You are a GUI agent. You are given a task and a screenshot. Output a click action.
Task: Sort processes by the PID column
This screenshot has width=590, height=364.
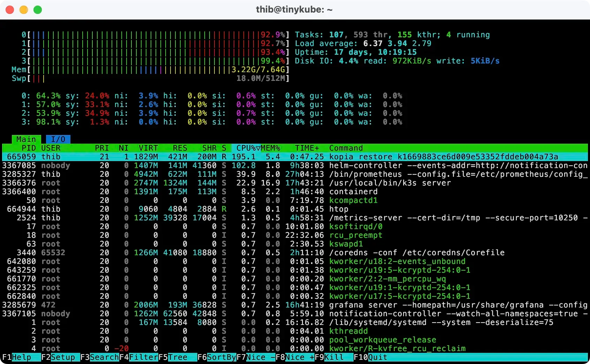pos(29,148)
